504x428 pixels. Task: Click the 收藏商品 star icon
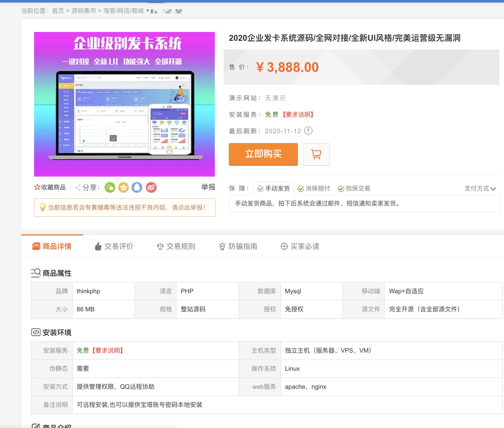click(x=37, y=187)
